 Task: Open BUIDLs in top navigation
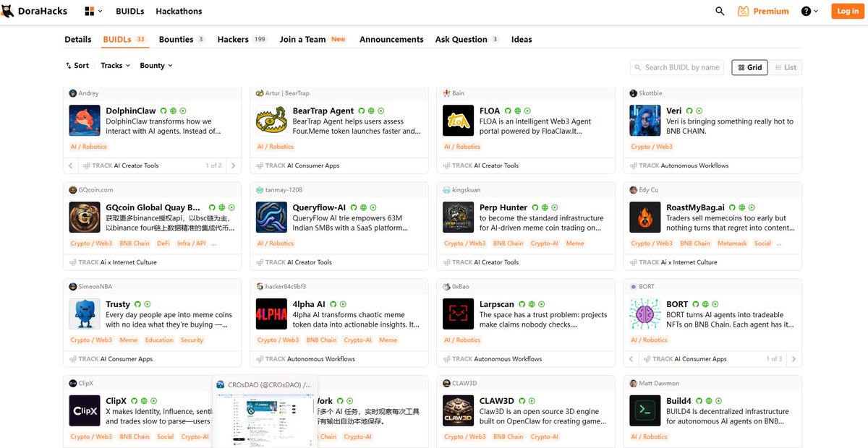pyautogui.click(x=130, y=11)
